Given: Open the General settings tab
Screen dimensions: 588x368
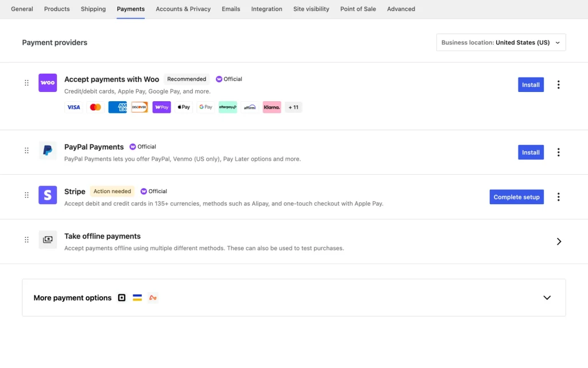Looking at the screenshot, I should pyautogui.click(x=22, y=9).
